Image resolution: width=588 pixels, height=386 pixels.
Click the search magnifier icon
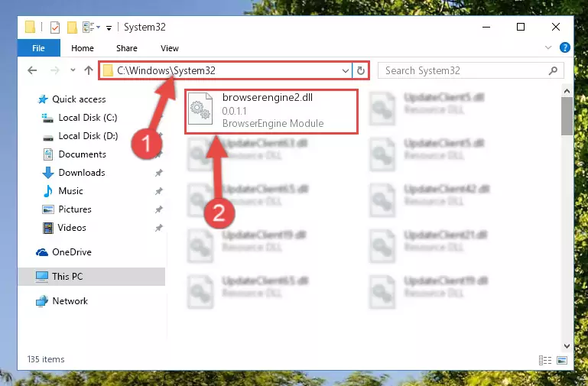553,70
